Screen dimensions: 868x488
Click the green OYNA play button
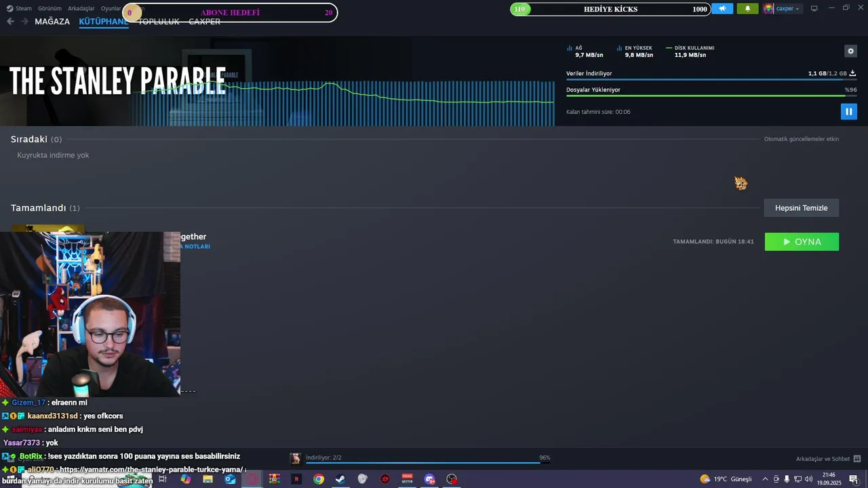802,242
